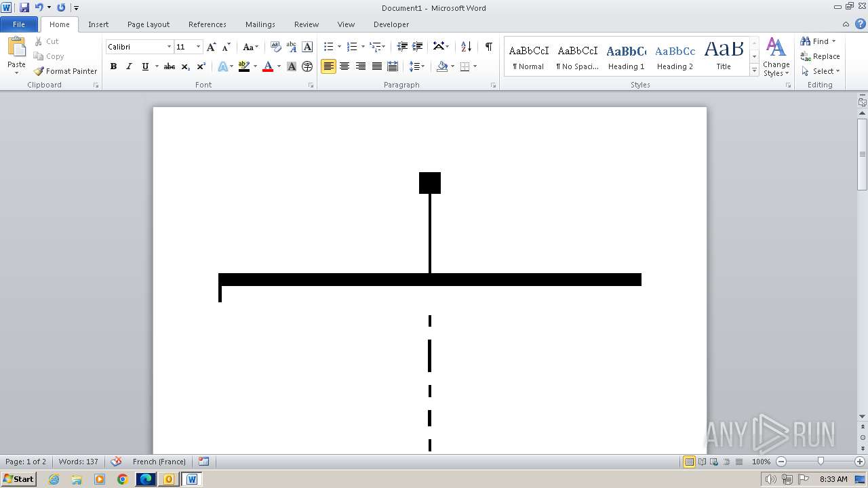Screen dimensions: 868x488
Task: Click the Paste clipboard icon
Action: click(16, 47)
